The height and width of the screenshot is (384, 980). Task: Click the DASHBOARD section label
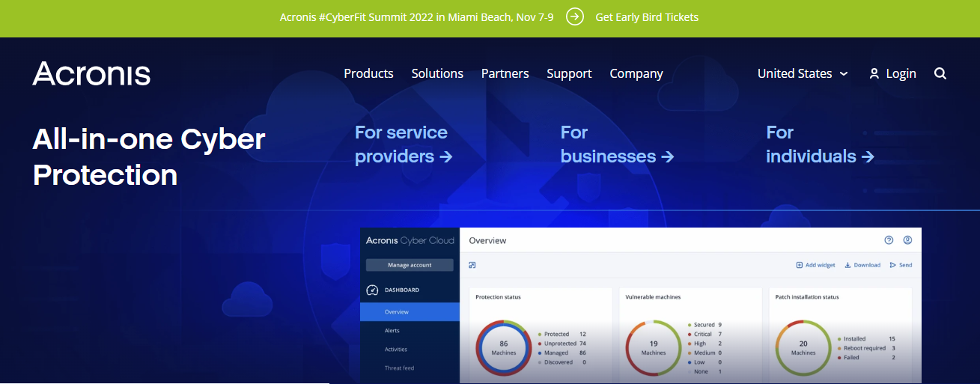pyautogui.click(x=402, y=290)
